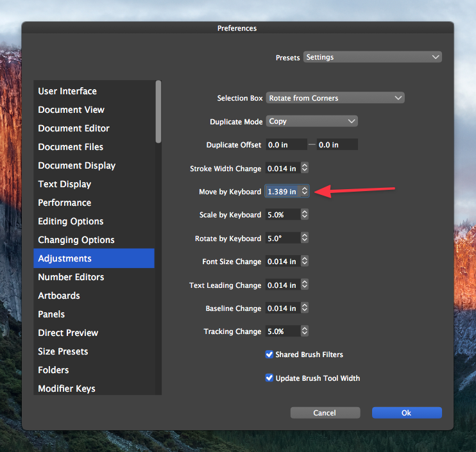
Task: Click the Cancel button
Action: tap(325, 413)
